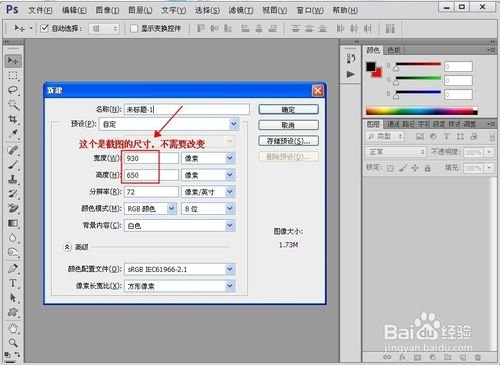
Task: Select the Lasso tool
Action: 13,90
